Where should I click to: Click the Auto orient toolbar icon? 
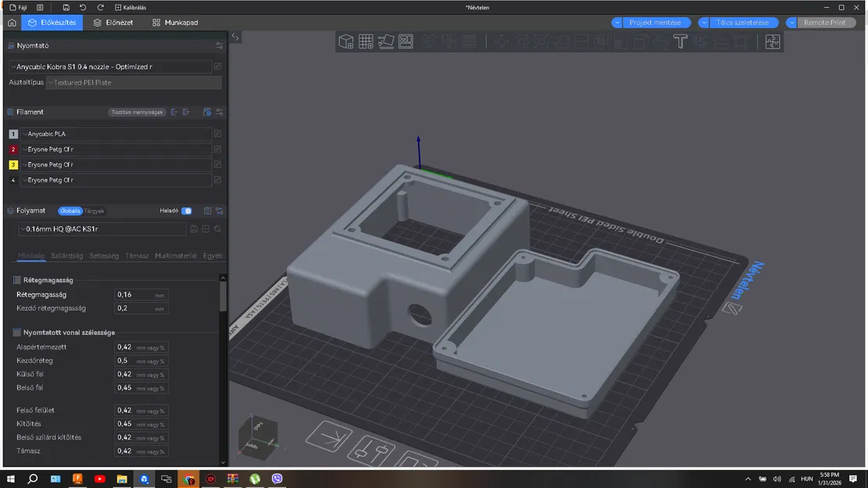click(386, 41)
